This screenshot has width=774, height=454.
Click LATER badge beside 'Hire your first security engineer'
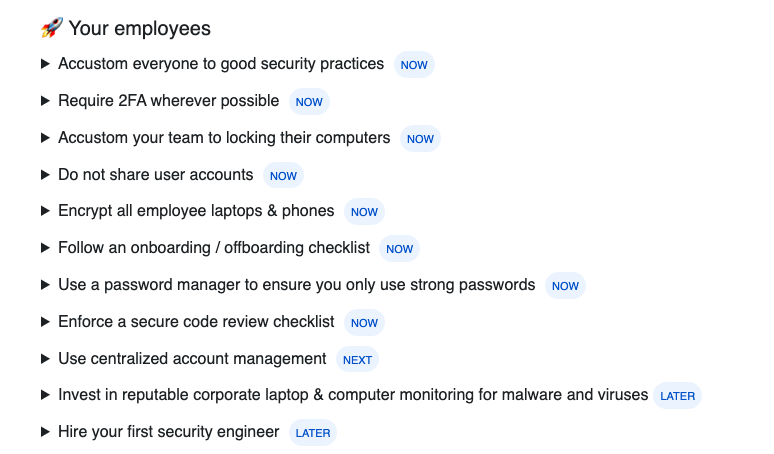313,433
